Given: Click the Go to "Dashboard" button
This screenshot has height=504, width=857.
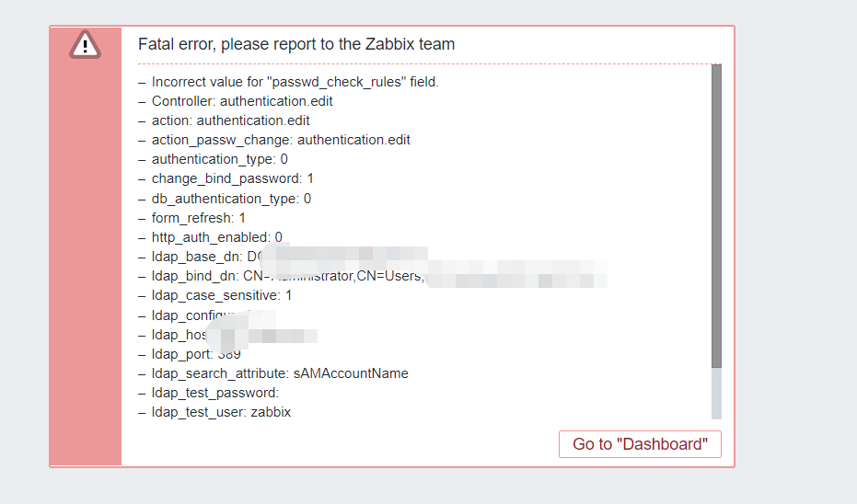Looking at the screenshot, I should [640, 444].
